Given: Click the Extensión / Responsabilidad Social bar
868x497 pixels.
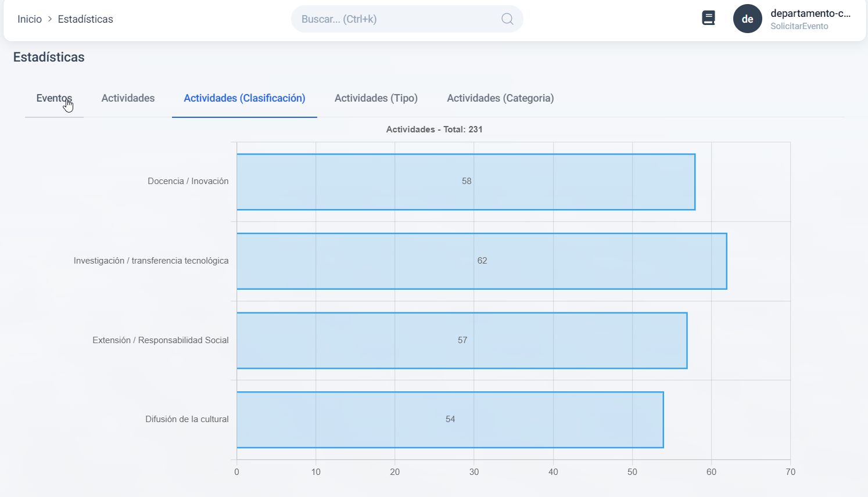Looking at the screenshot, I should tap(461, 341).
